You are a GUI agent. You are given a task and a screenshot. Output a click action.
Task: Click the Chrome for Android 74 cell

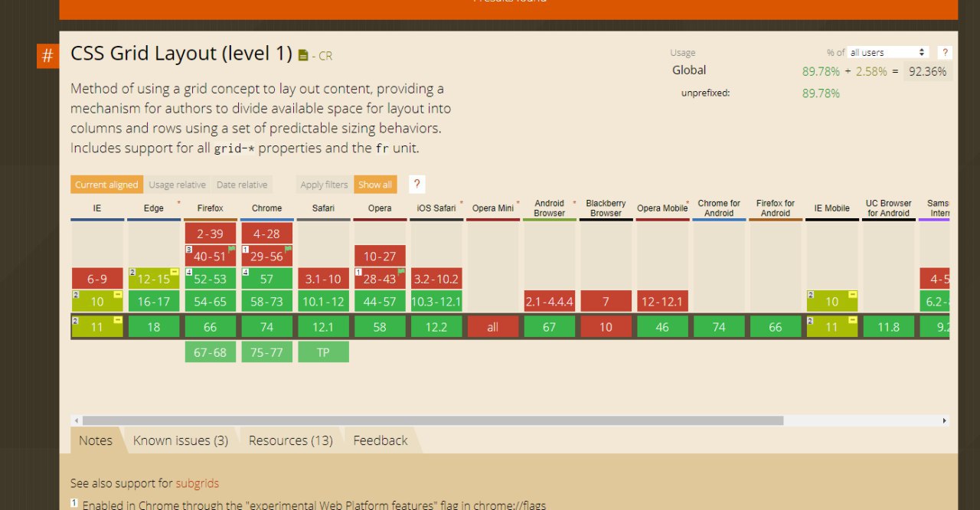(x=719, y=327)
